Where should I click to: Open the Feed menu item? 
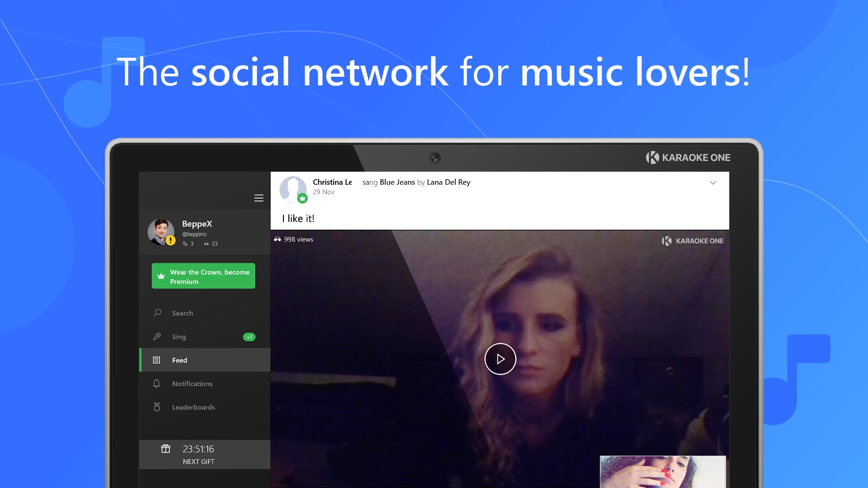(x=179, y=360)
